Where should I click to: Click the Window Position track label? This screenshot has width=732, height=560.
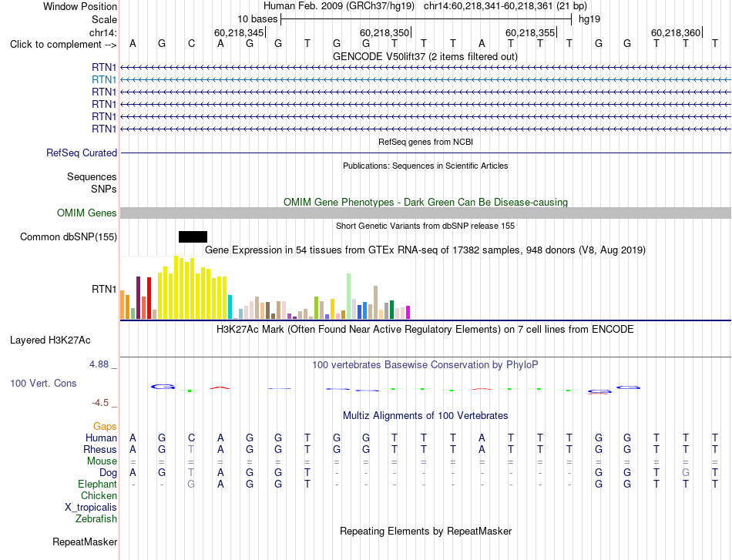80,6
